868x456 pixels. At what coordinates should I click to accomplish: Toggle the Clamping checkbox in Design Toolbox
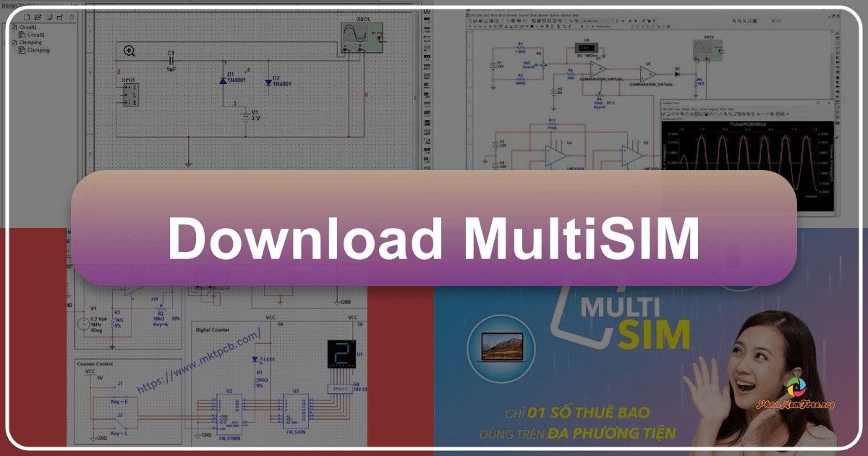(14, 43)
